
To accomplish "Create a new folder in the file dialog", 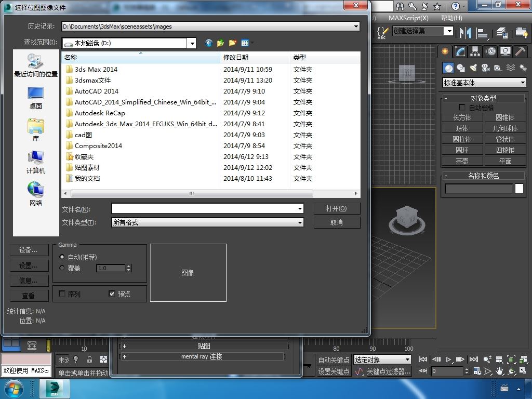I will point(232,43).
